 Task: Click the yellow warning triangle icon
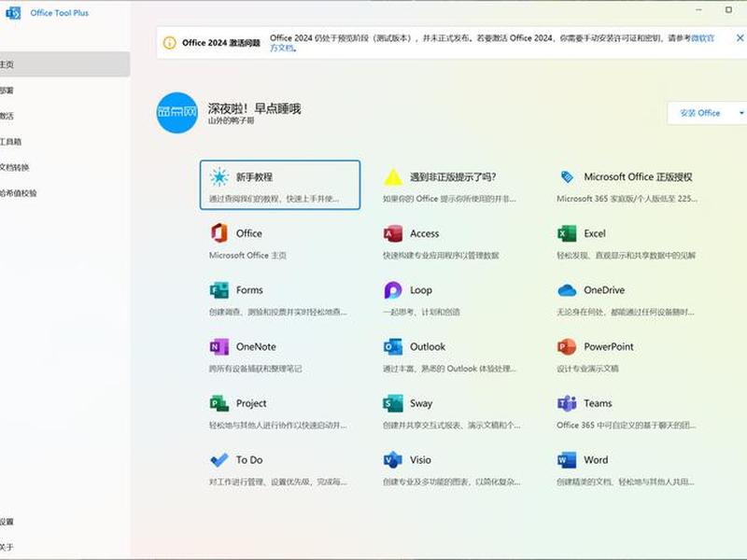coord(393,176)
